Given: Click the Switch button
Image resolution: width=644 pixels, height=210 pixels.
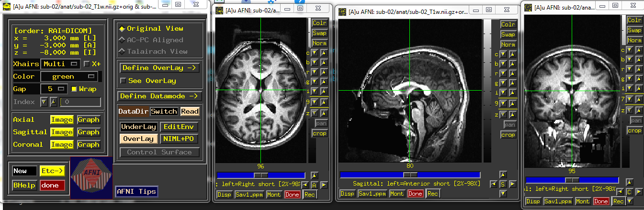Looking at the screenshot, I should coord(164,111).
